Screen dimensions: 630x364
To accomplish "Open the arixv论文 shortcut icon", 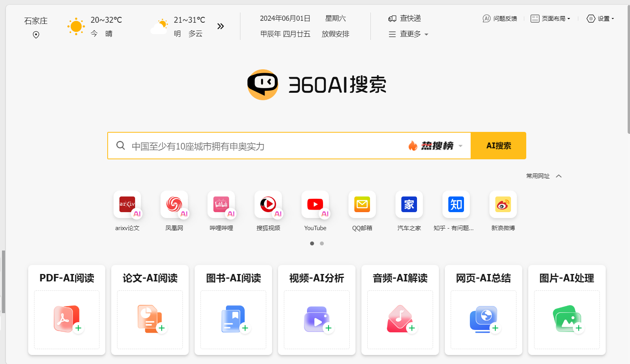I will 127,204.
